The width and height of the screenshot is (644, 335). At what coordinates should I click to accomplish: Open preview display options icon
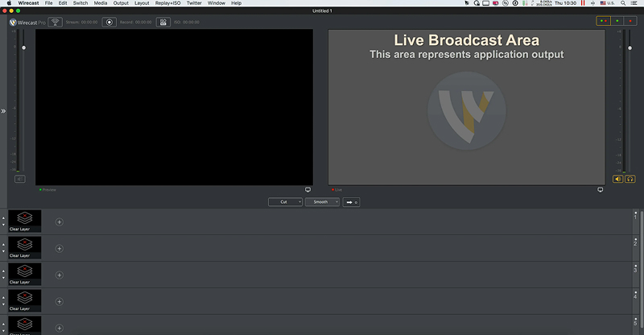(308, 190)
